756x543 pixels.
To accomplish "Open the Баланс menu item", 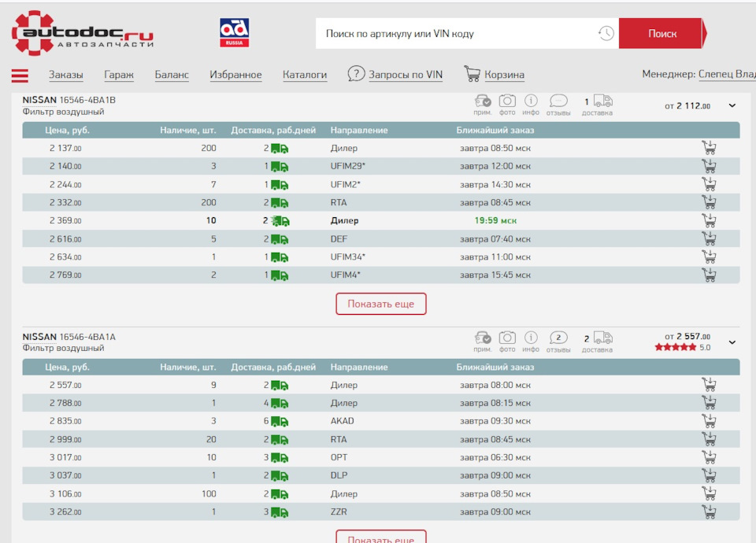I will [172, 75].
